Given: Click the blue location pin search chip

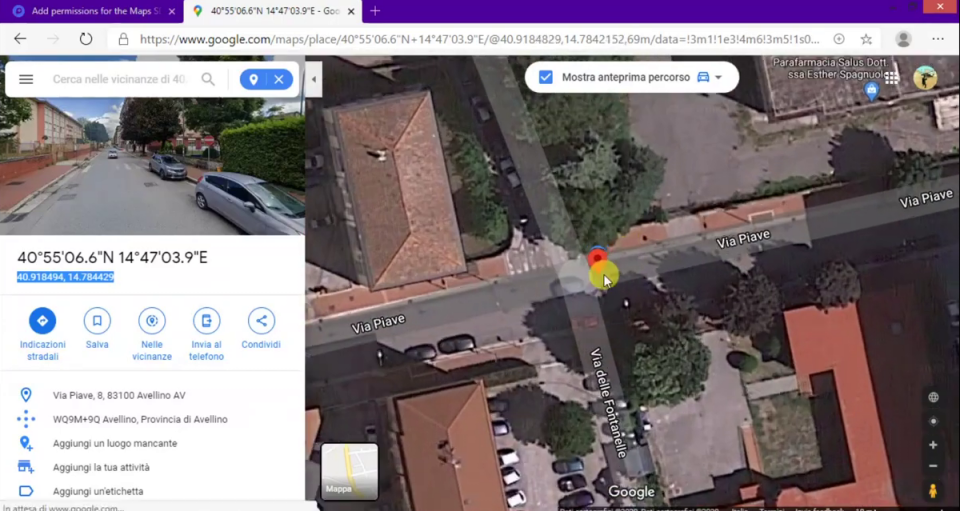Looking at the screenshot, I should tap(253, 80).
